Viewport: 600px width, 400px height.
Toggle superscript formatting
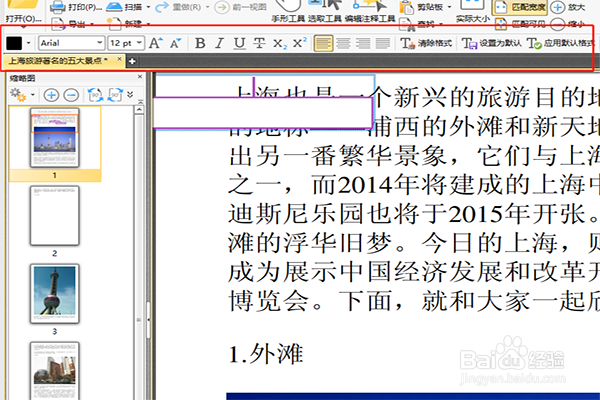click(x=300, y=43)
